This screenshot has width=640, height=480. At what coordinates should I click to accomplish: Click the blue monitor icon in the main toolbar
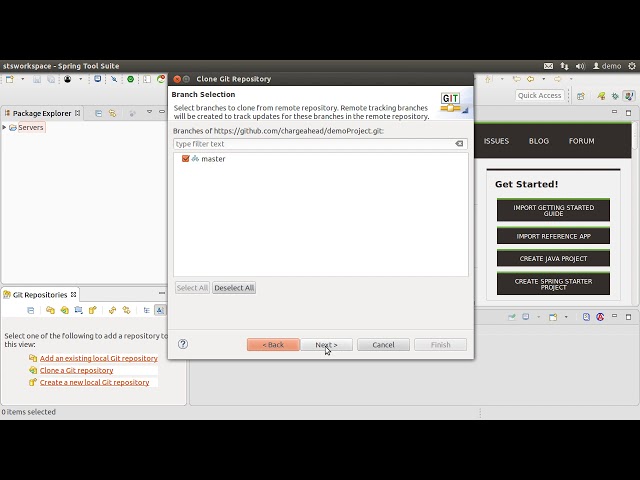pyautogui.click(x=98, y=79)
